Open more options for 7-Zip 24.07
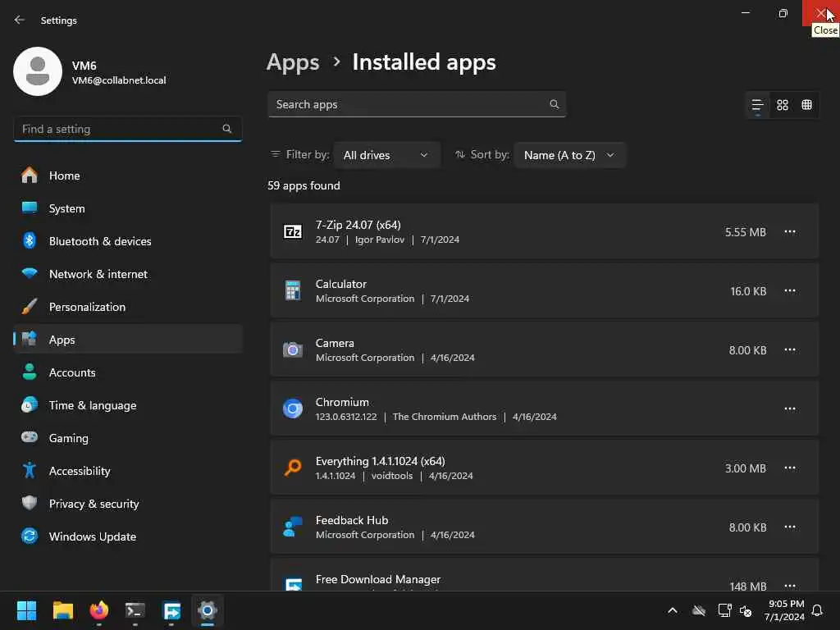The image size is (840, 630). tap(790, 232)
